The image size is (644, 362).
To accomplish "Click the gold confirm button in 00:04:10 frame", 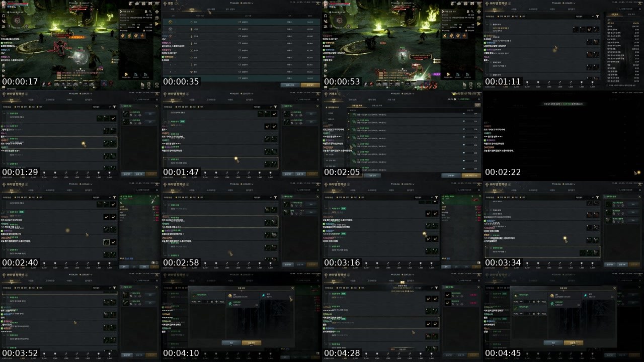I will [x=251, y=342].
